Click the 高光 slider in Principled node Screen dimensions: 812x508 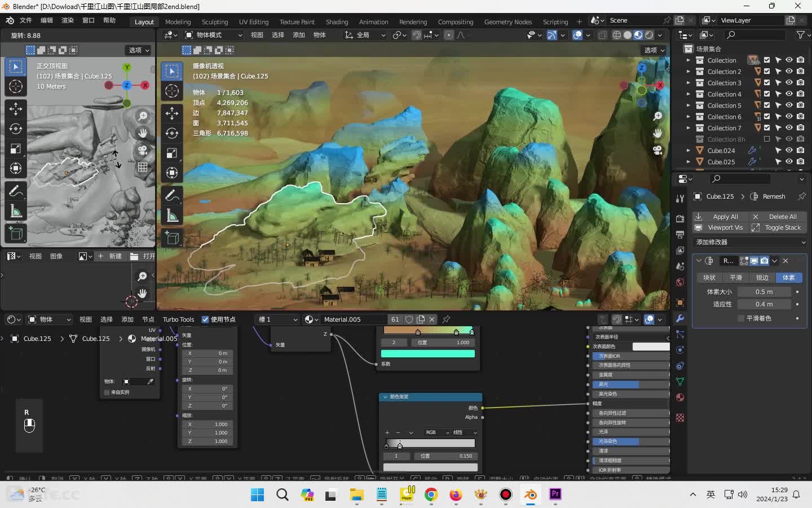tap(630, 384)
